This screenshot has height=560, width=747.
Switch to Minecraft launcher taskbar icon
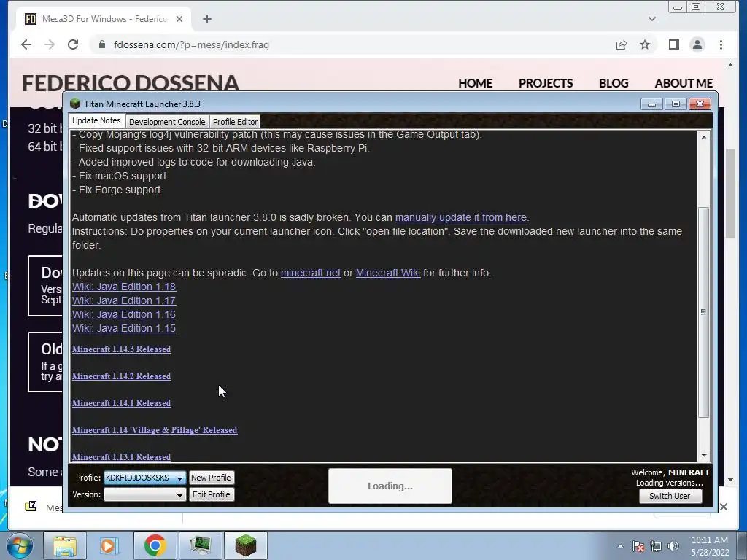(x=246, y=545)
